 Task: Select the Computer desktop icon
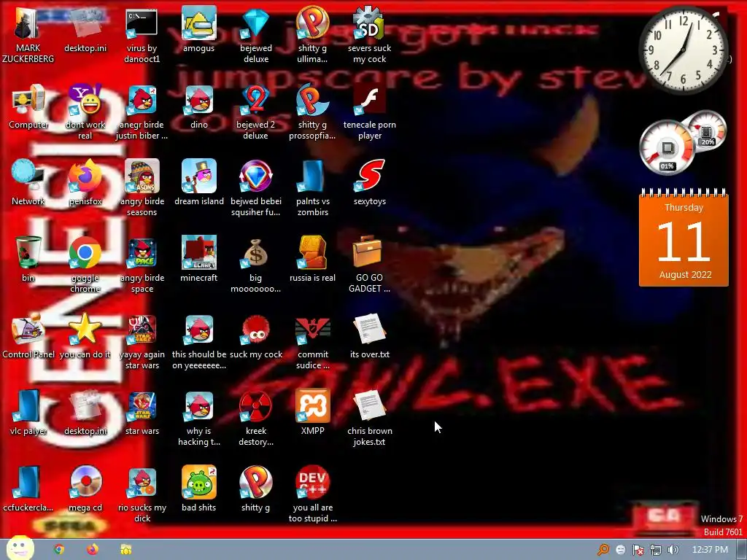tap(28, 106)
